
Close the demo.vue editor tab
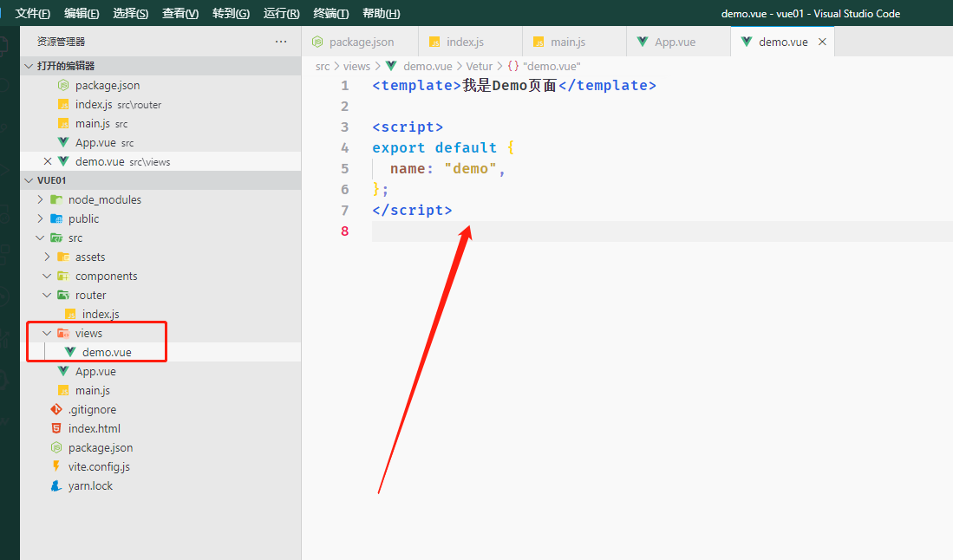[x=822, y=42]
